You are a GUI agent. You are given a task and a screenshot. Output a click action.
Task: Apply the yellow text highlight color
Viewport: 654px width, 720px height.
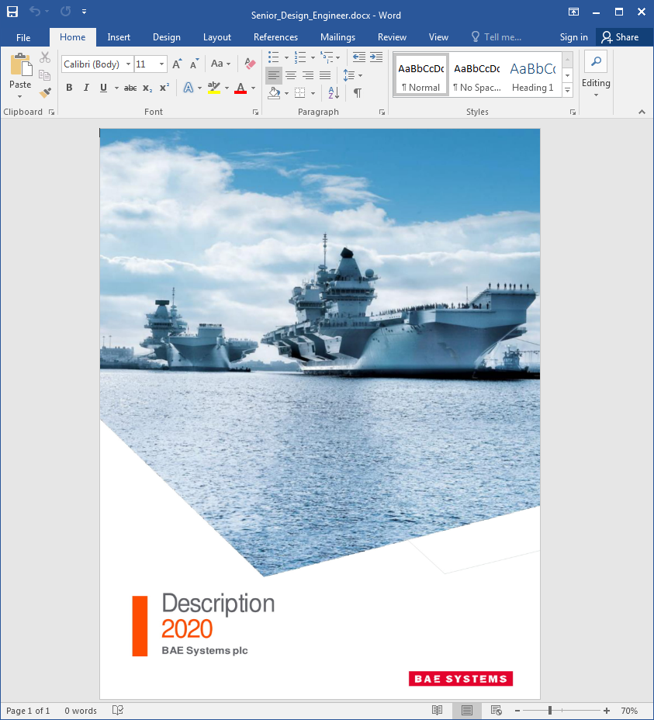click(214, 88)
